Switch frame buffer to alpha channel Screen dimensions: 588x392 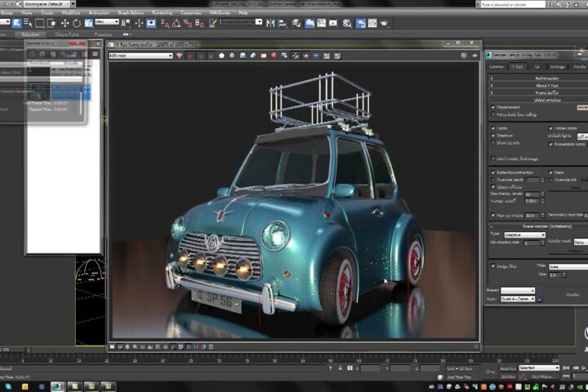coord(221,56)
